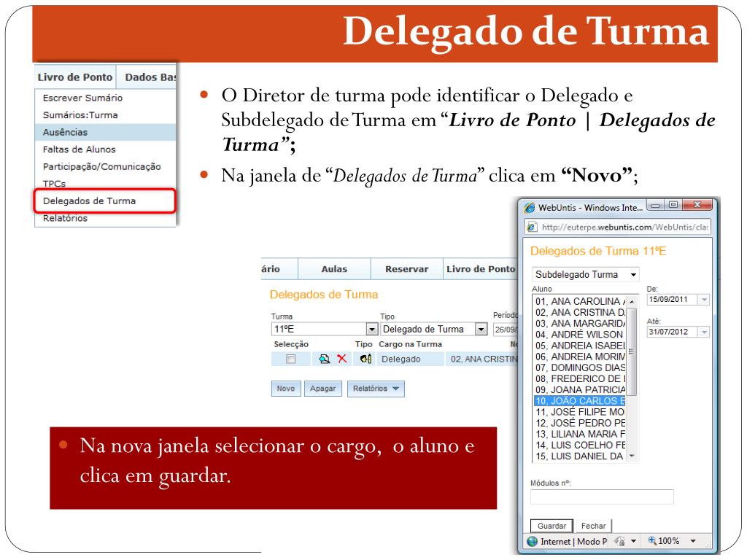
Task: Choose Escrever Sumário menu item
Action: 105,98
